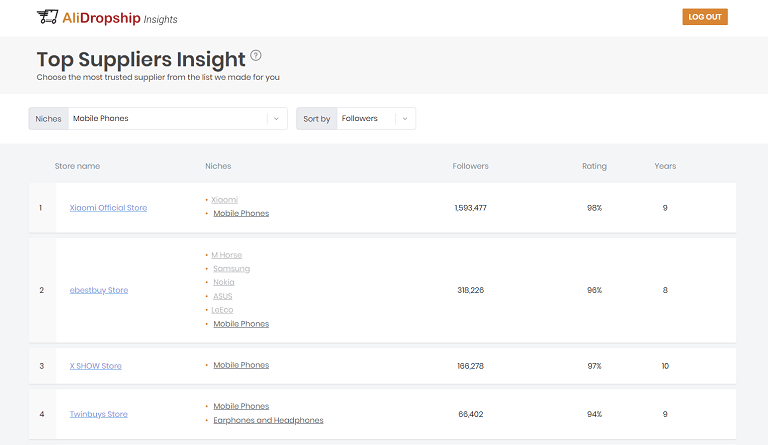Click the Xiaomi niche link

(225, 200)
